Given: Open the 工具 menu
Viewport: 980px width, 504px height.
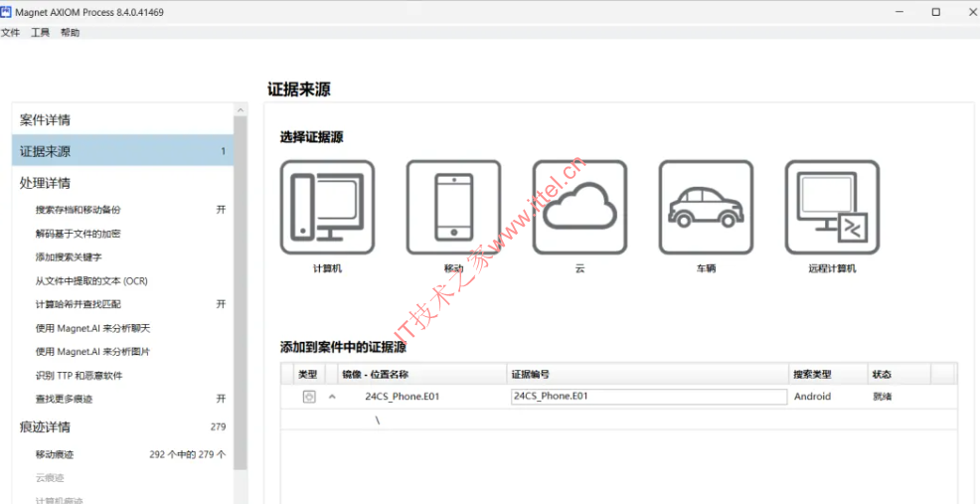Looking at the screenshot, I should pos(40,33).
